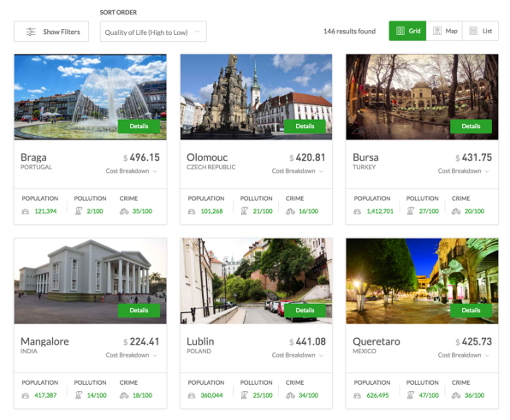The height and width of the screenshot is (420, 510).
Task: Expand Queretaro's Cost Breakdown chevron
Action: (487, 355)
